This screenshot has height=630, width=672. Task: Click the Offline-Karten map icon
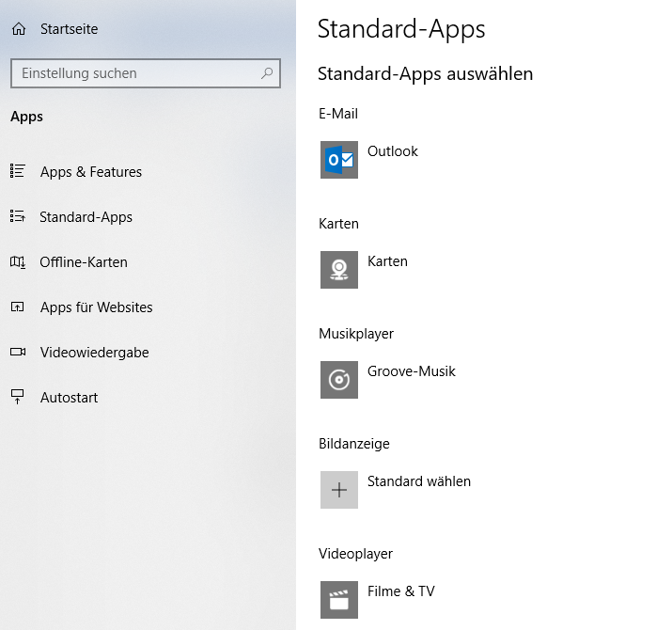(x=18, y=261)
